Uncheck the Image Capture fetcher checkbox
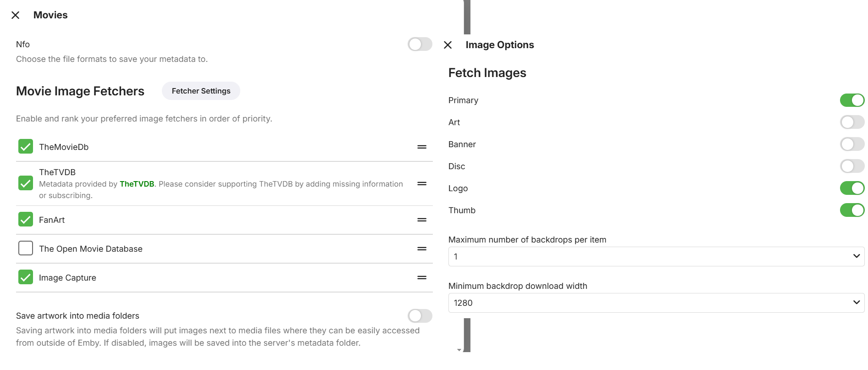Image resolution: width=868 pixels, height=370 pixels. pos(26,277)
